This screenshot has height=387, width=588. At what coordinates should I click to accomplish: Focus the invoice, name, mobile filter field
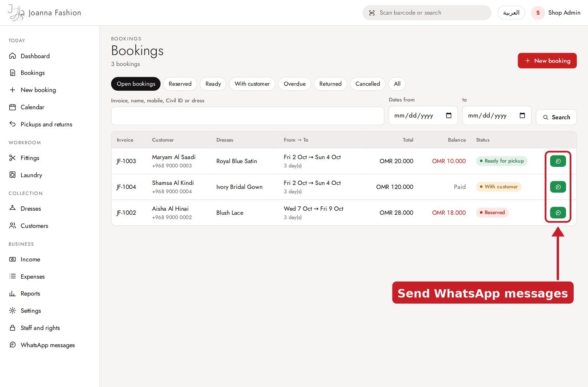(x=248, y=116)
